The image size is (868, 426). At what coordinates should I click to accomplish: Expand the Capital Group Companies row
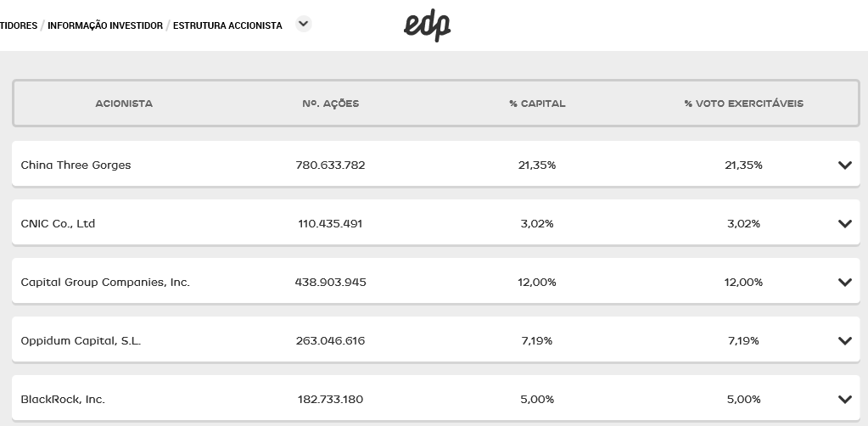[x=844, y=283]
